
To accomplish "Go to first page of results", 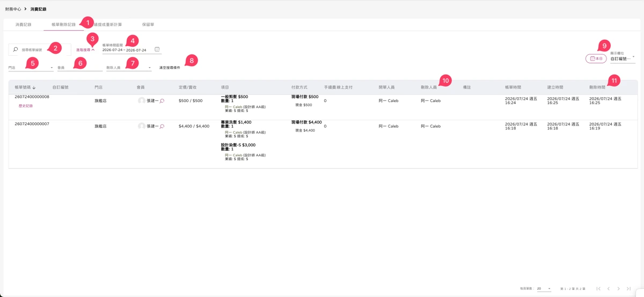I will (598, 289).
